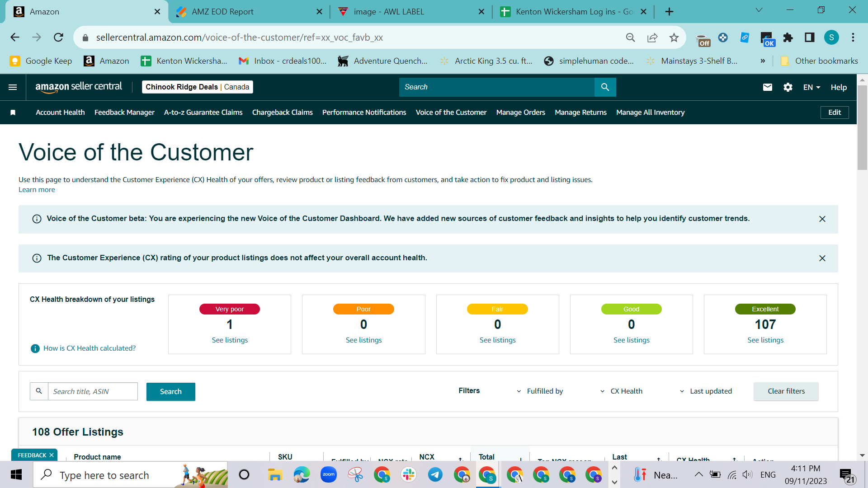Toggle the browser side panel icon
The image size is (868, 488).
coord(810,38)
